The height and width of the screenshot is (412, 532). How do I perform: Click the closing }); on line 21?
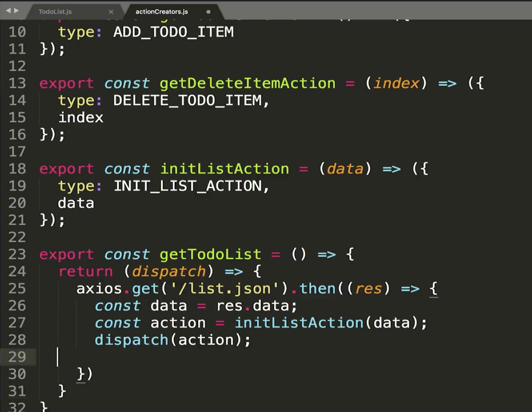[53, 220]
